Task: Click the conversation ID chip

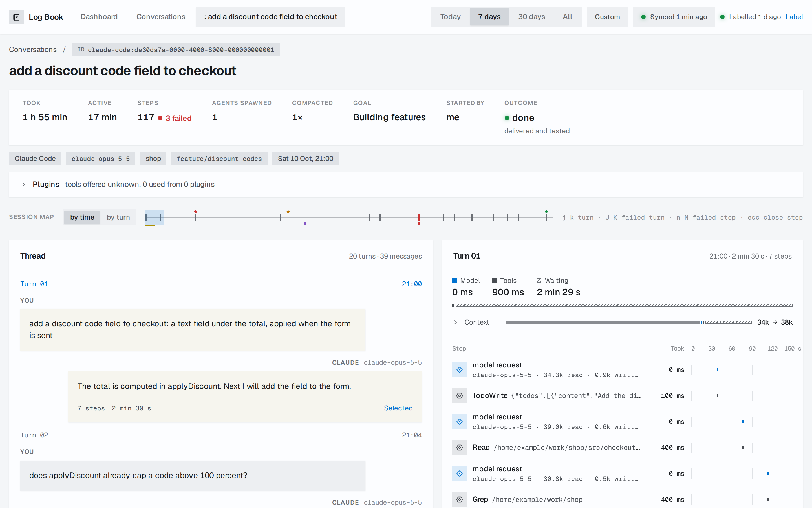Action: coord(176,50)
